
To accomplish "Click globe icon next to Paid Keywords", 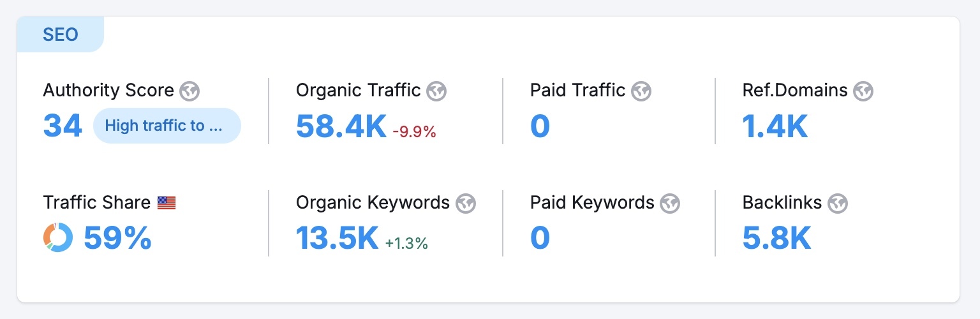I will click(x=670, y=204).
